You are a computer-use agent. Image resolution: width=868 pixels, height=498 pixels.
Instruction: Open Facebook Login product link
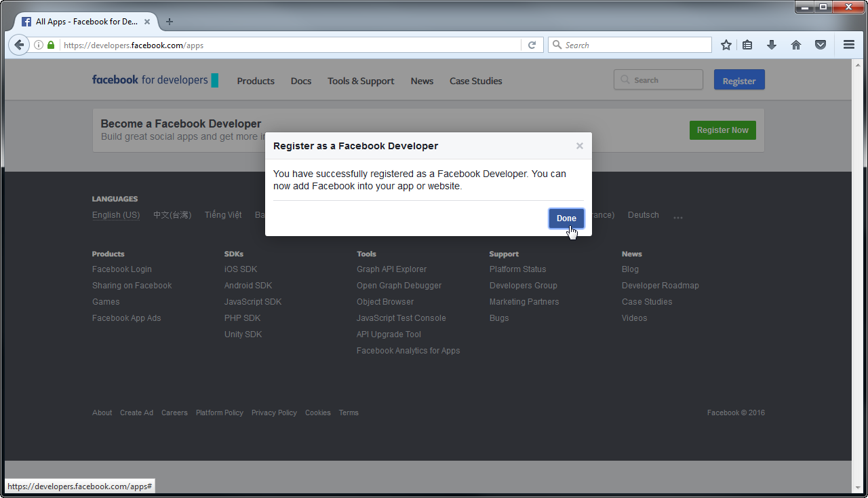click(122, 269)
